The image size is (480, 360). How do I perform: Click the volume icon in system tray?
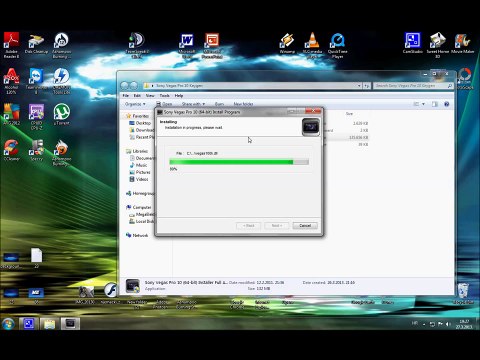coord(448,324)
